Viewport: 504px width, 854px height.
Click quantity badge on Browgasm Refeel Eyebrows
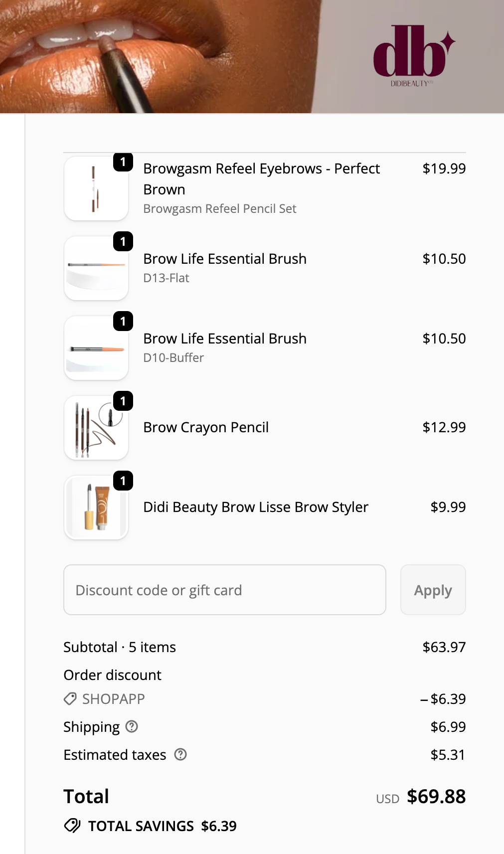[123, 162]
